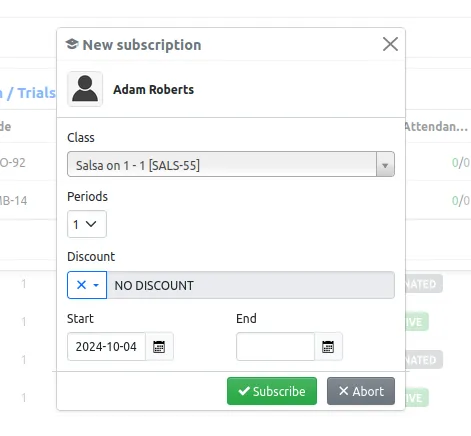The image size is (471, 436).
Task: Confirm with the green Subscribe button
Action: pos(272,391)
